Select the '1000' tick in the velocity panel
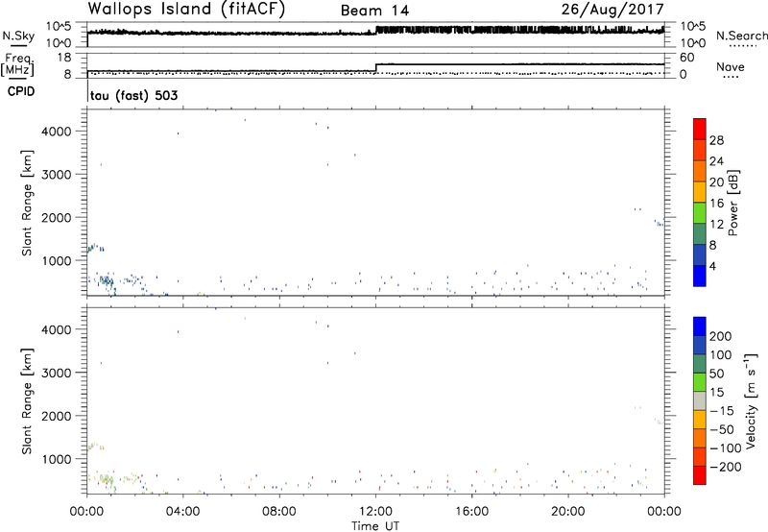The image size is (768, 532). (57, 458)
